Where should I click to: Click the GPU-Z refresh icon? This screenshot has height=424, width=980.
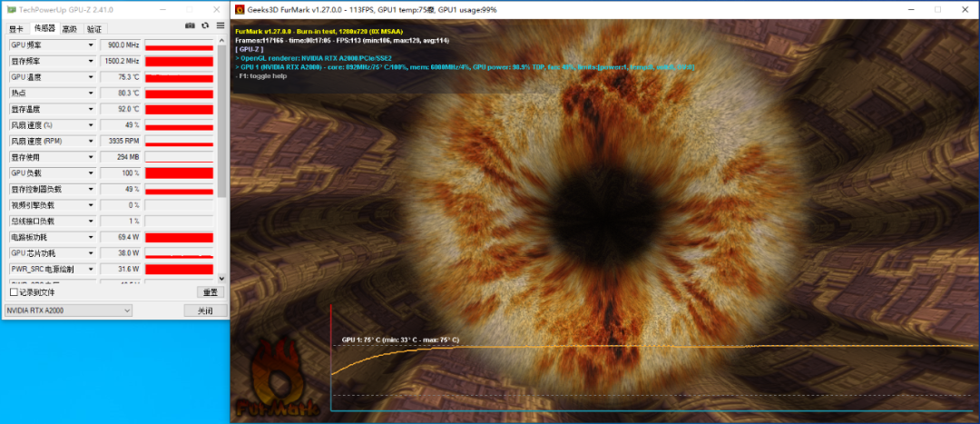[205, 25]
